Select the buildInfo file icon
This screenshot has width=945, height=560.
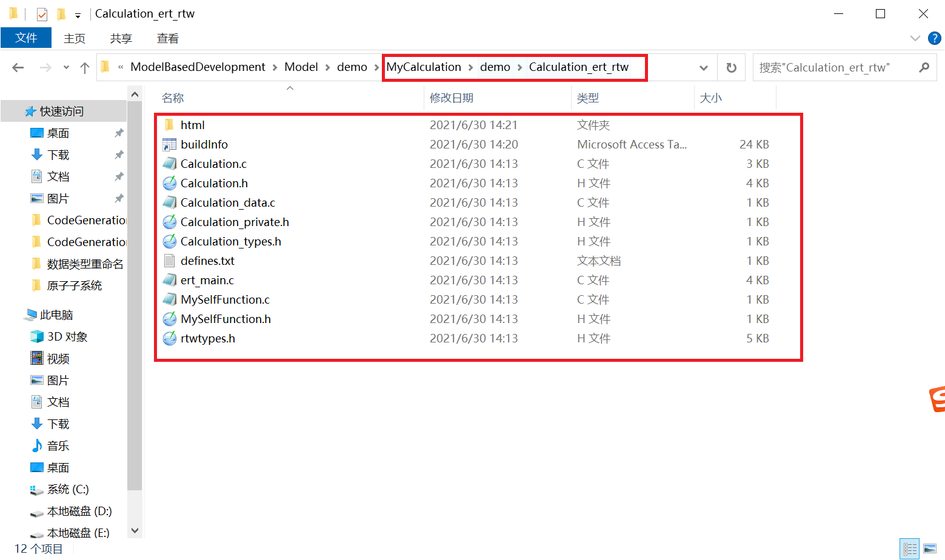click(170, 144)
